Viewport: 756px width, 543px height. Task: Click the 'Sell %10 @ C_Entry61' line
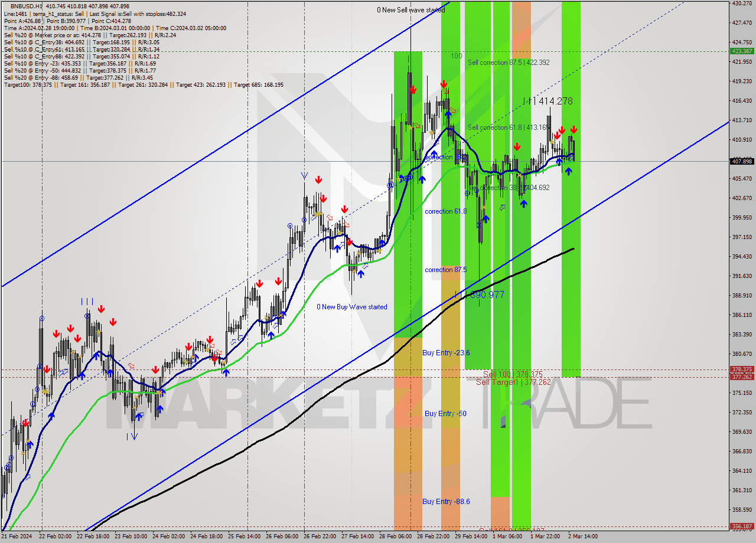(x=82, y=49)
